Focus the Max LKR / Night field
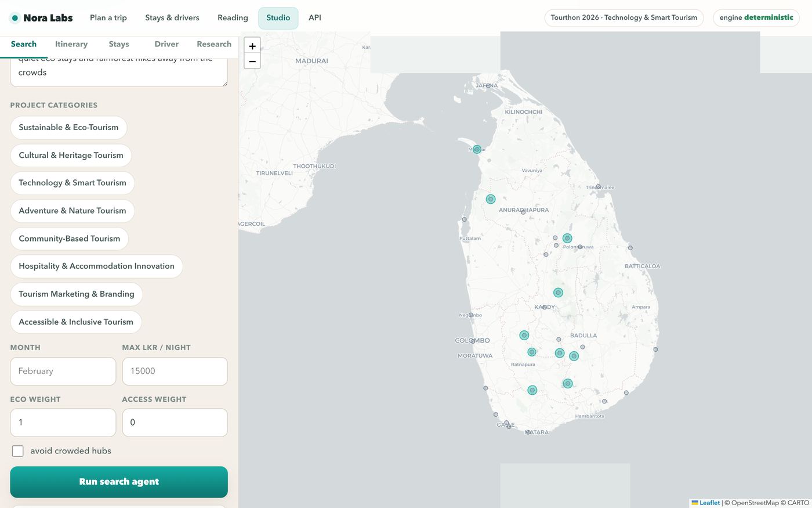 (x=175, y=372)
